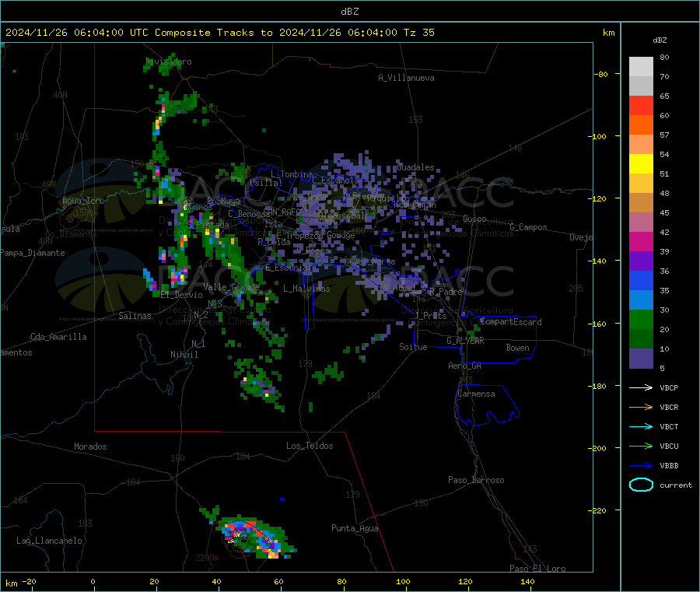Click the 'J_Prats' map label
The width and height of the screenshot is (700, 592).
tap(431, 316)
